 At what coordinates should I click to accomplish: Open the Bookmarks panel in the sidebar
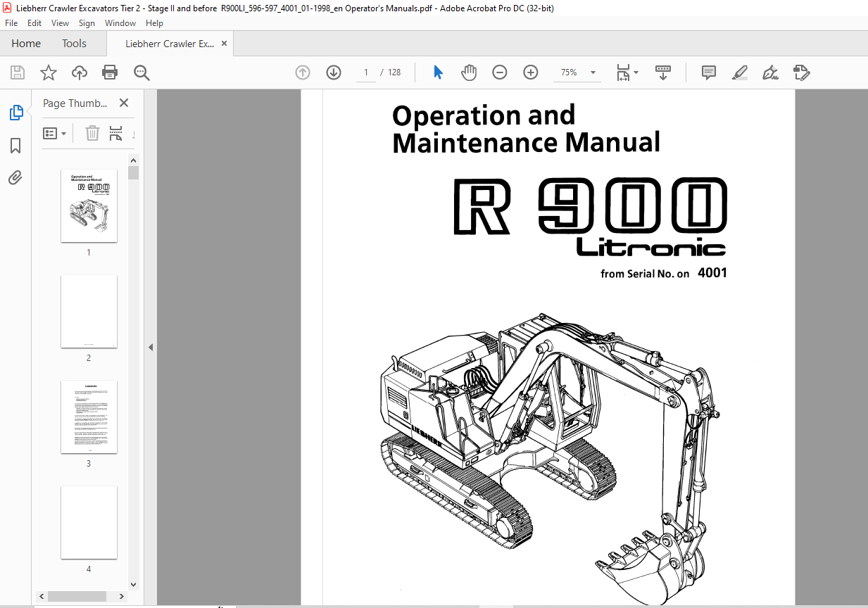[x=15, y=146]
